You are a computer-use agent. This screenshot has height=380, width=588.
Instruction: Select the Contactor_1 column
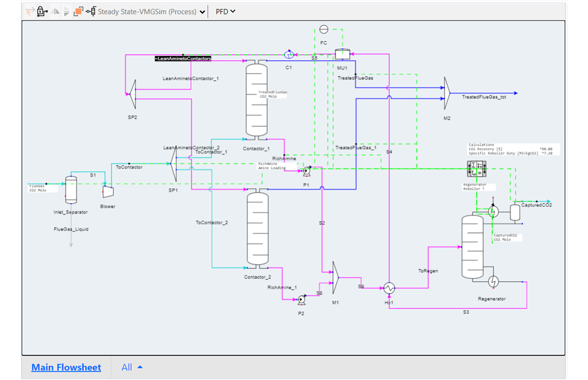[x=257, y=99]
